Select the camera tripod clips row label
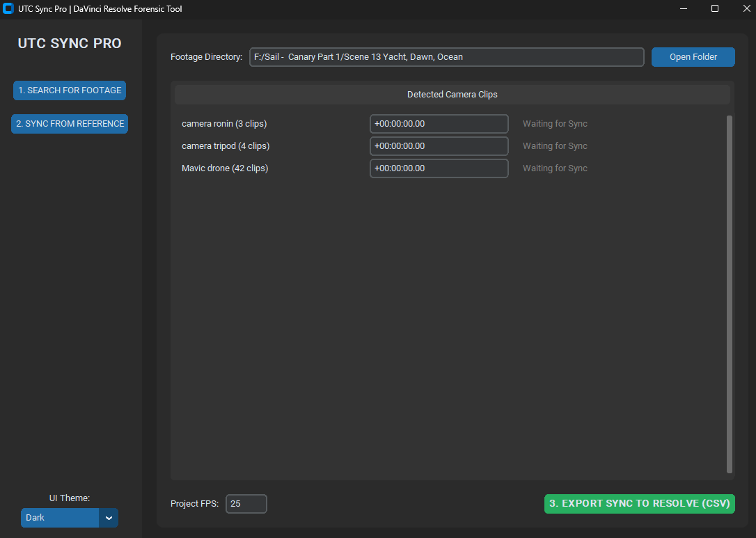The image size is (756, 538). (226, 146)
